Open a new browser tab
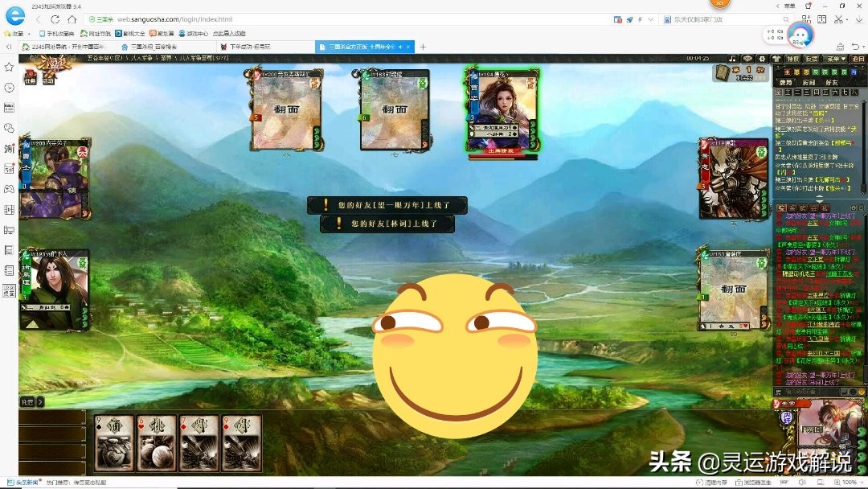Image resolution: width=868 pixels, height=489 pixels. tap(423, 47)
